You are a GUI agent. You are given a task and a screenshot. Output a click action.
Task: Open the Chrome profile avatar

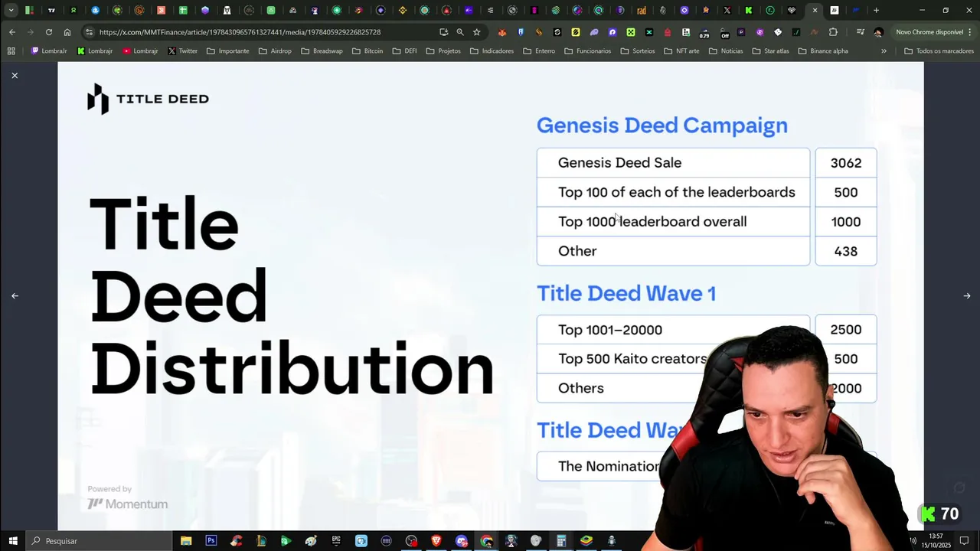coord(878,32)
